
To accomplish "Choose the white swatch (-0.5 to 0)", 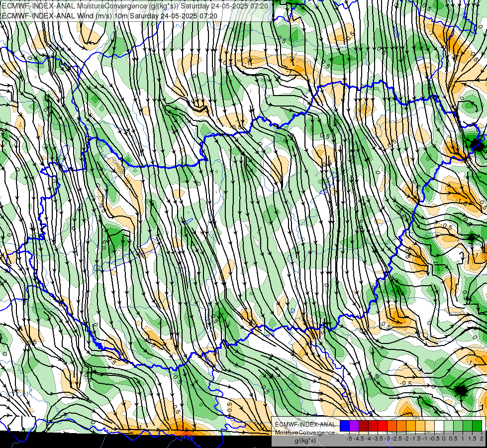I will (x=439, y=426).
